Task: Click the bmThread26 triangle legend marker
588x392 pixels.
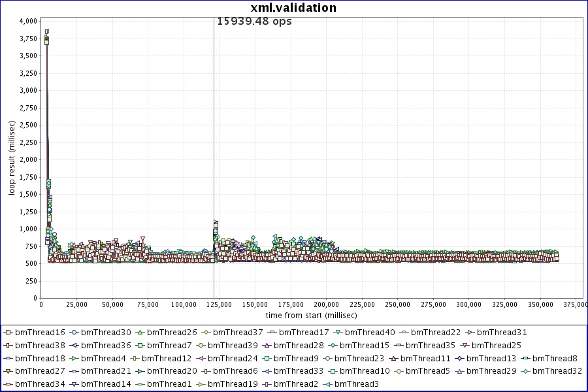Action: [x=140, y=333]
